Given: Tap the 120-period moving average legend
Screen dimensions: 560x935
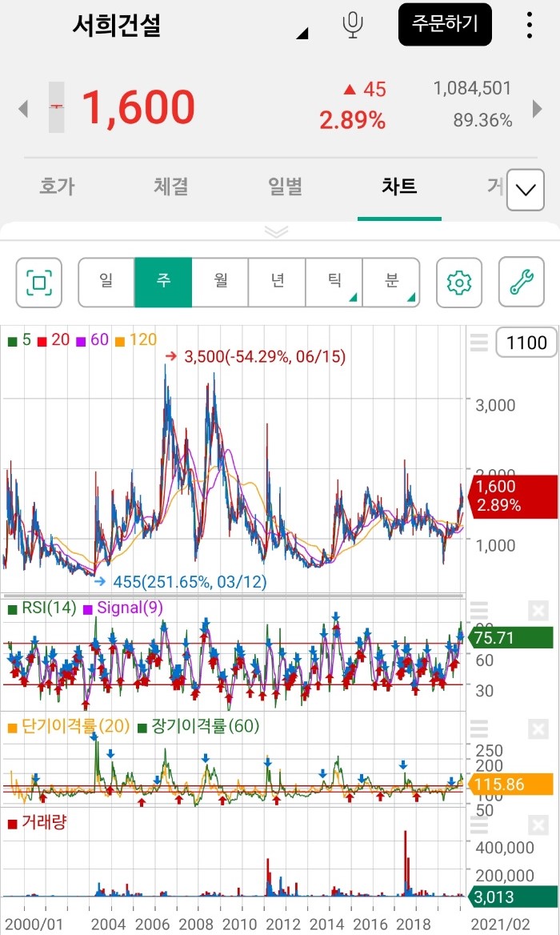Looking at the screenshot, I should [136, 340].
